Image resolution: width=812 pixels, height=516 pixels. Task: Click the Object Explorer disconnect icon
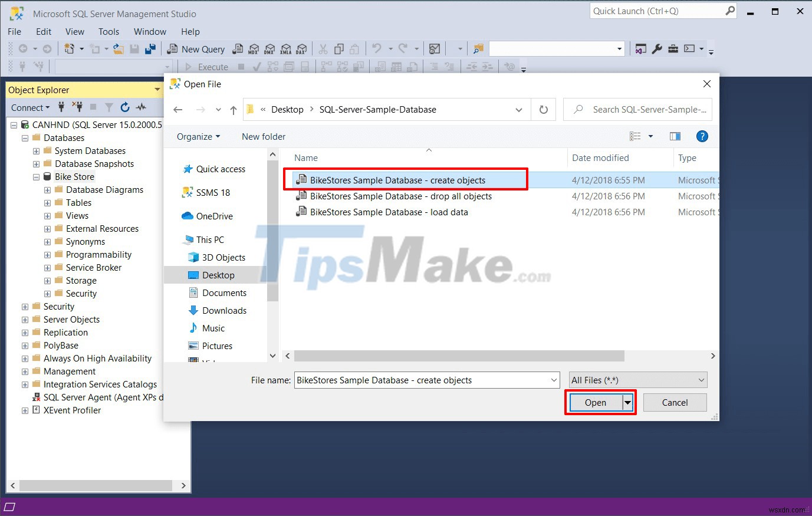coord(77,107)
